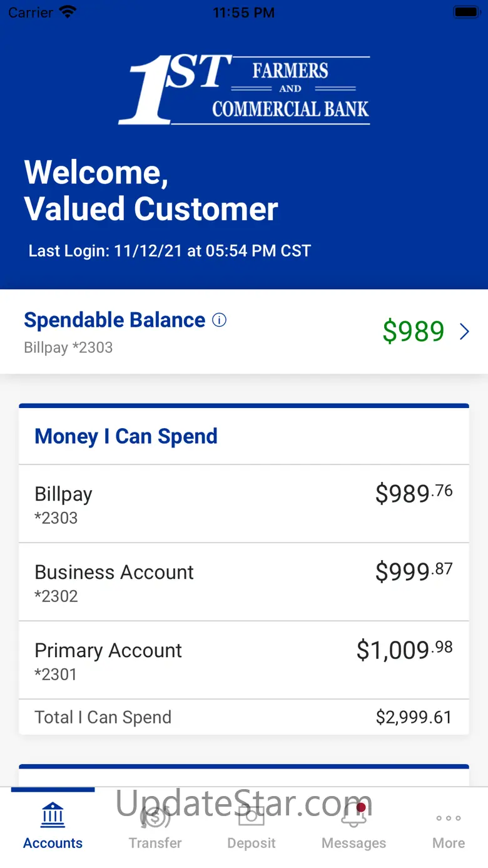Select Primary Account *2301 row
Viewport: 488px width, 868px height.
click(x=244, y=660)
